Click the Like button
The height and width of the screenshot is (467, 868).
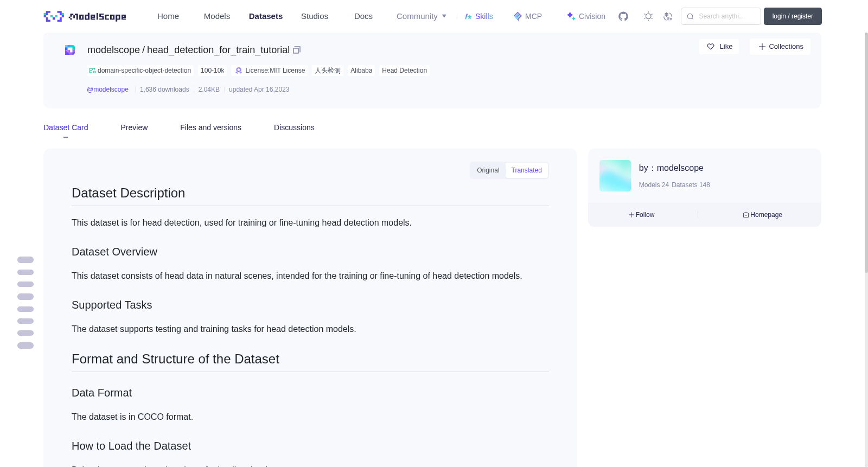(x=719, y=47)
